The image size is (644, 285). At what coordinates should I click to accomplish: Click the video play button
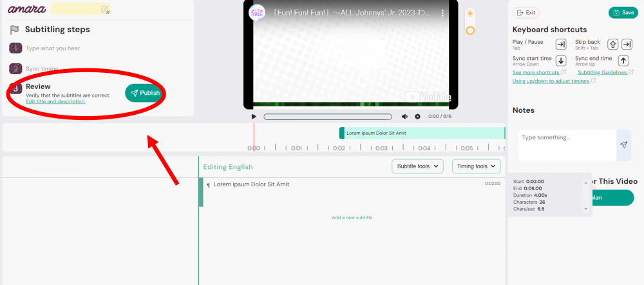254,117
